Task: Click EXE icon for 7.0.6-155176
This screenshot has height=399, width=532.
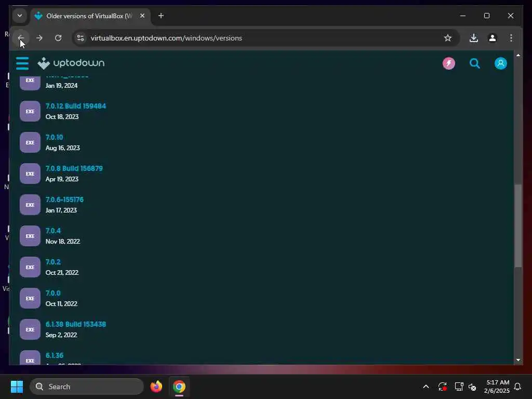Action: [30, 205]
